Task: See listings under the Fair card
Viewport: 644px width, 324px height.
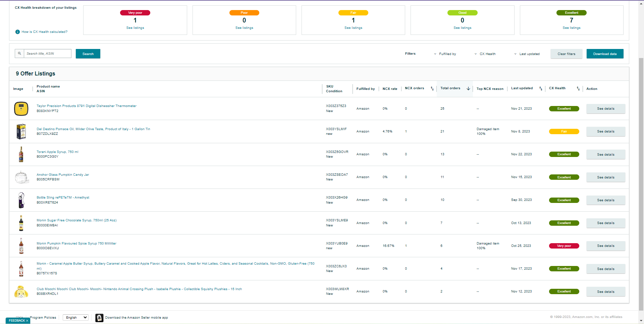Action: point(353,28)
